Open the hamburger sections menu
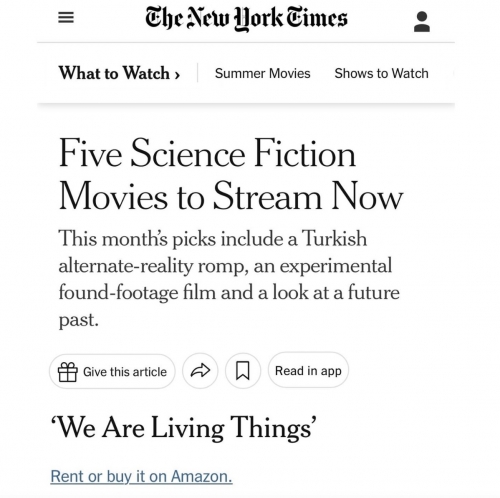This screenshot has height=498, width=500. coord(66,18)
